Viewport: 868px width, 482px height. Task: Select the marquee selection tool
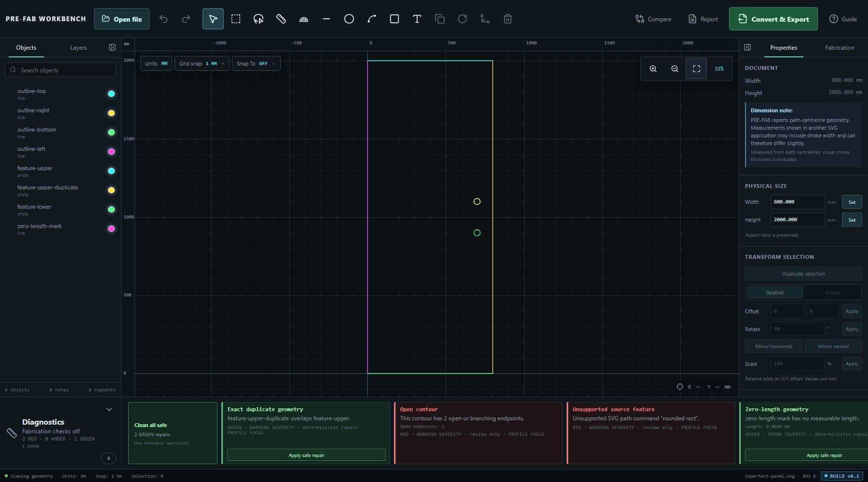236,19
